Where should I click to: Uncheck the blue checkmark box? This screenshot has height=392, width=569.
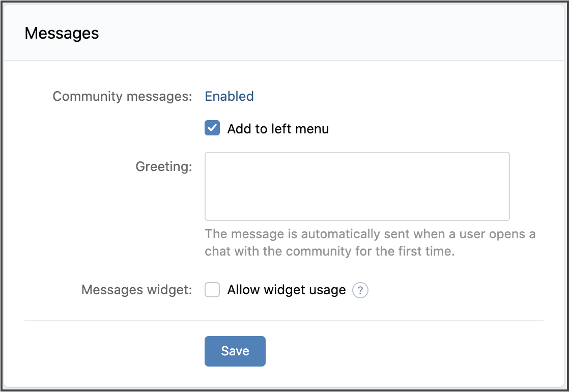point(212,128)
